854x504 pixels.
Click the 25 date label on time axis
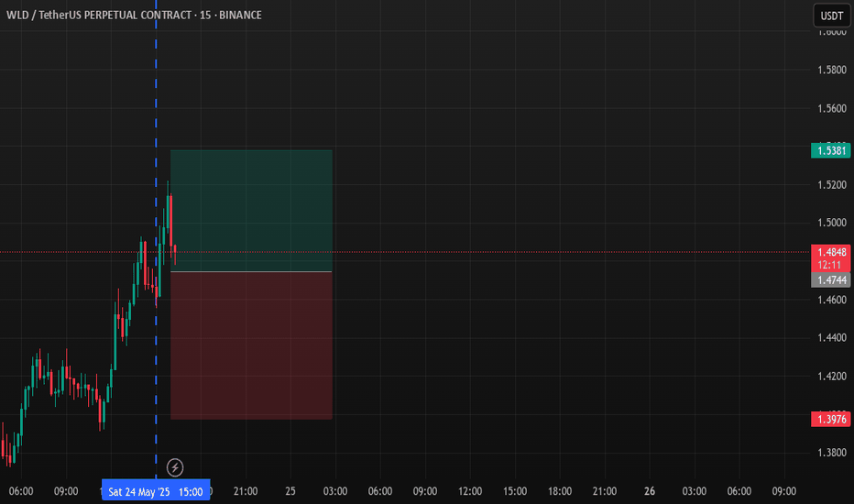pos(290,491)
